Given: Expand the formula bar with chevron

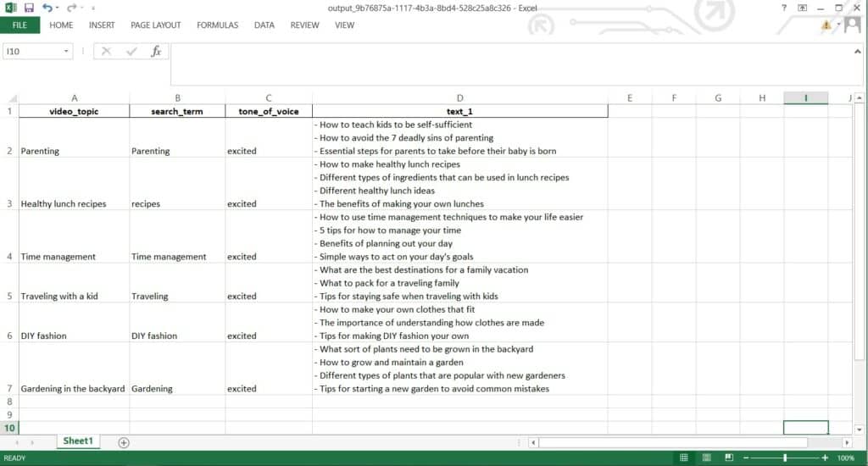Looking at the screenshot, I should pos(859,52).
